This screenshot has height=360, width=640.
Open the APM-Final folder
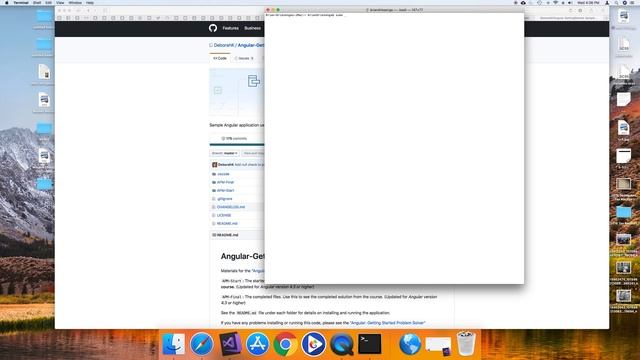(x=225, y=182)
